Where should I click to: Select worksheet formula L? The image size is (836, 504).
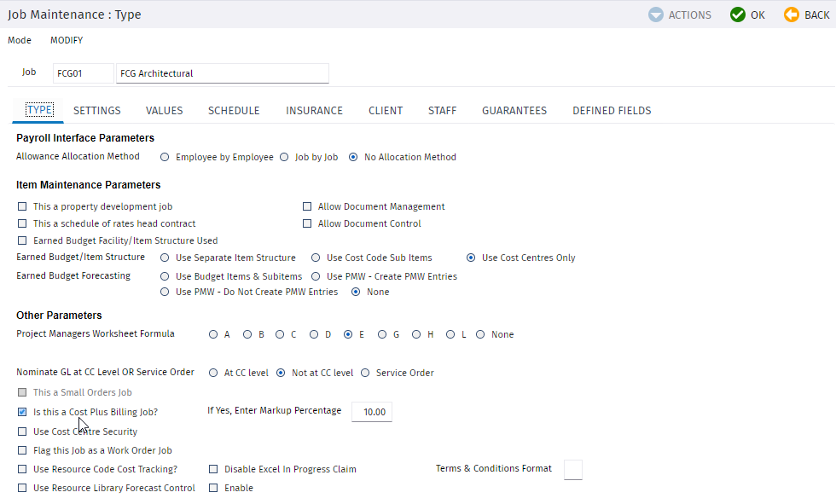point(450,334)
